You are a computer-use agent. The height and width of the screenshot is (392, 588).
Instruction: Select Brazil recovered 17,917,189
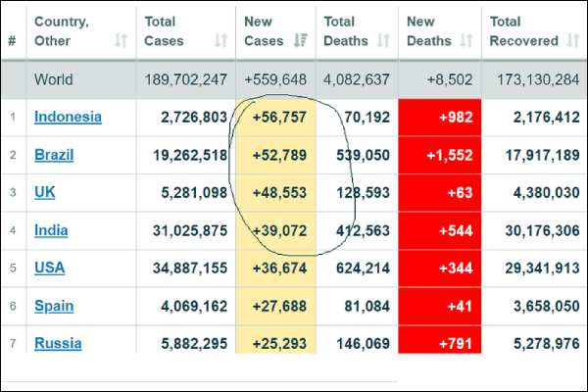(x=542, y=155)
